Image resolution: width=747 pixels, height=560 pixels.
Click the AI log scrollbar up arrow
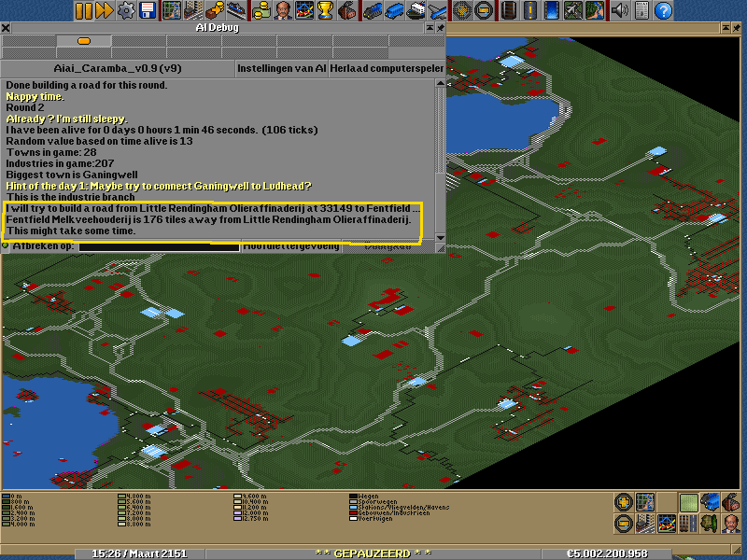click(440, 83)
